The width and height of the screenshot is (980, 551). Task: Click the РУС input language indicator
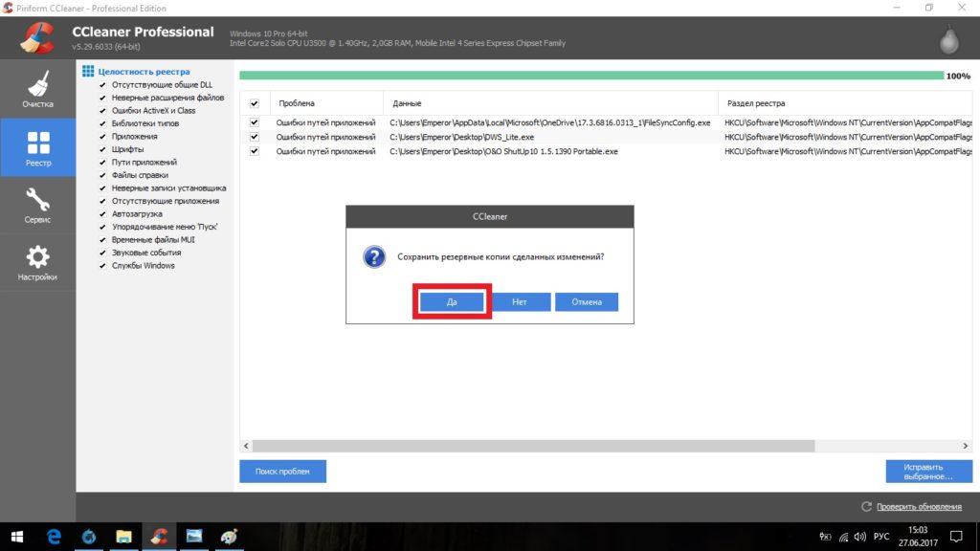pyautogui.click(x=881, y=537)
